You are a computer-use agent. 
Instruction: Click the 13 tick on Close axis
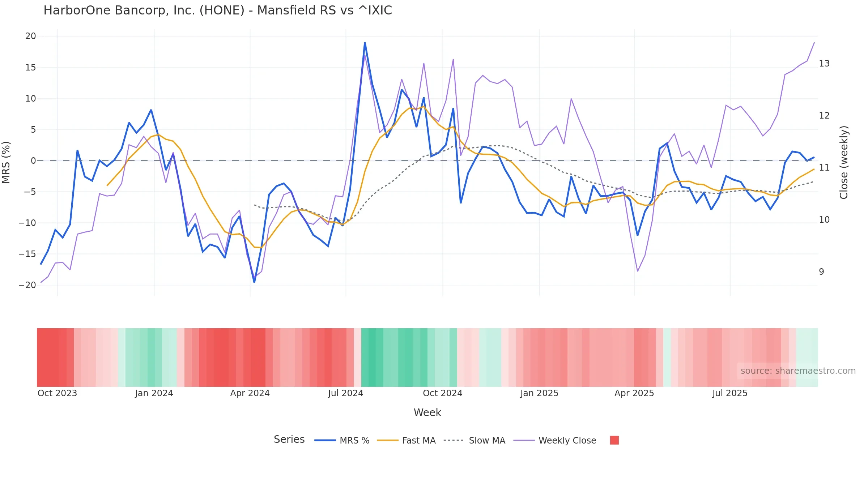click(824, 64)
